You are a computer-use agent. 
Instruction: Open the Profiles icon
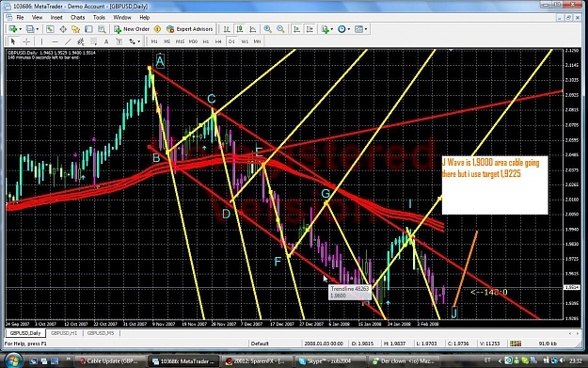click(30, 29)
